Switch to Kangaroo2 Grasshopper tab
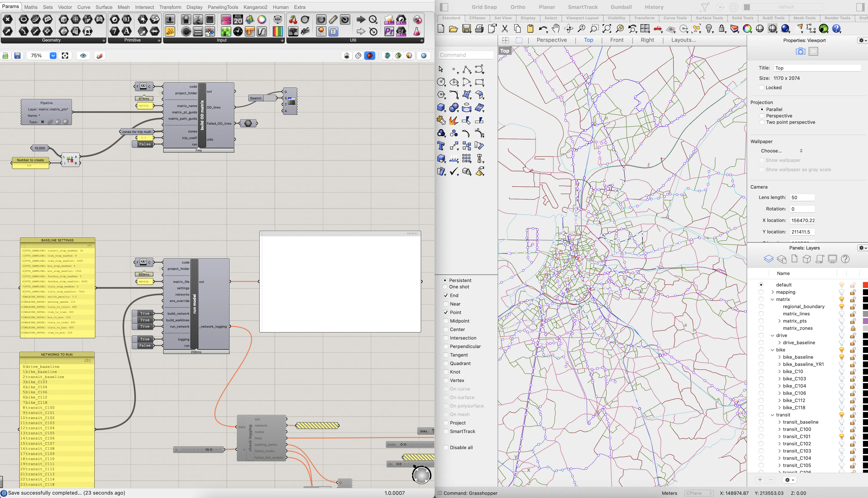Viewport: 868px width, 498px height. pos(255,7)
